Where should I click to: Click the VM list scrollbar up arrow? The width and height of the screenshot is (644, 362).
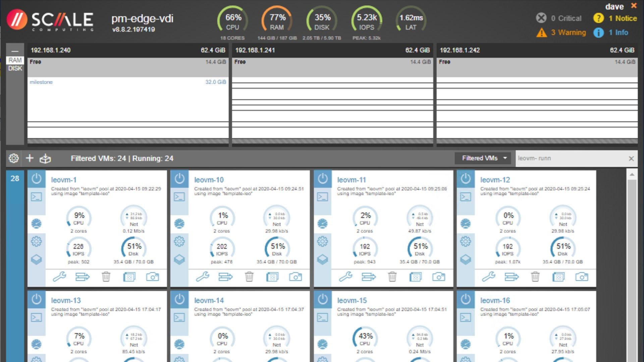(632, 175)
